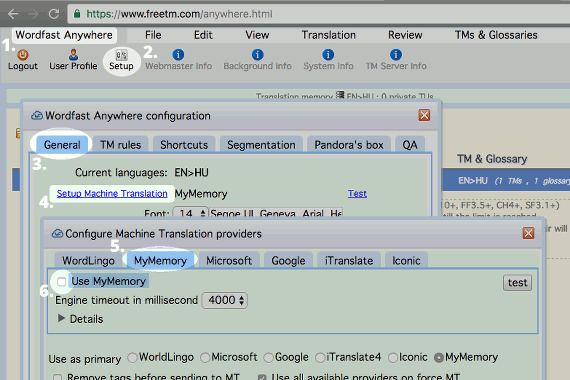This screenshot has height=380, width=570.
Task: Select iTranslate4 as primary provider
Action: (x=320, y=358)
